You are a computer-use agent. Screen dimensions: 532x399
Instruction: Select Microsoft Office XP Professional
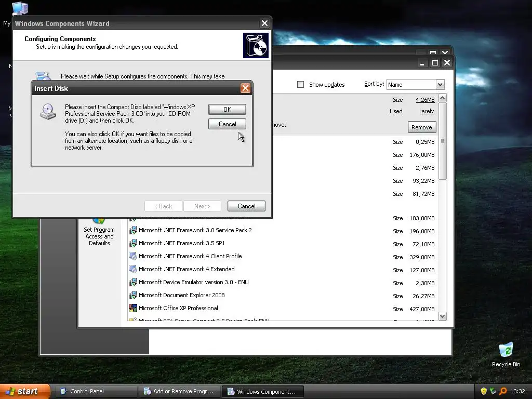(178, 308)
